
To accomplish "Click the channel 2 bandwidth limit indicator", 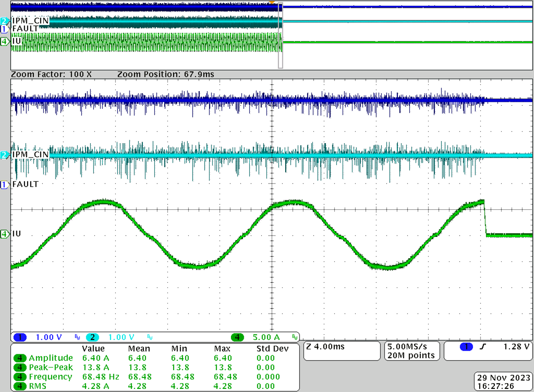I will 149,337.
